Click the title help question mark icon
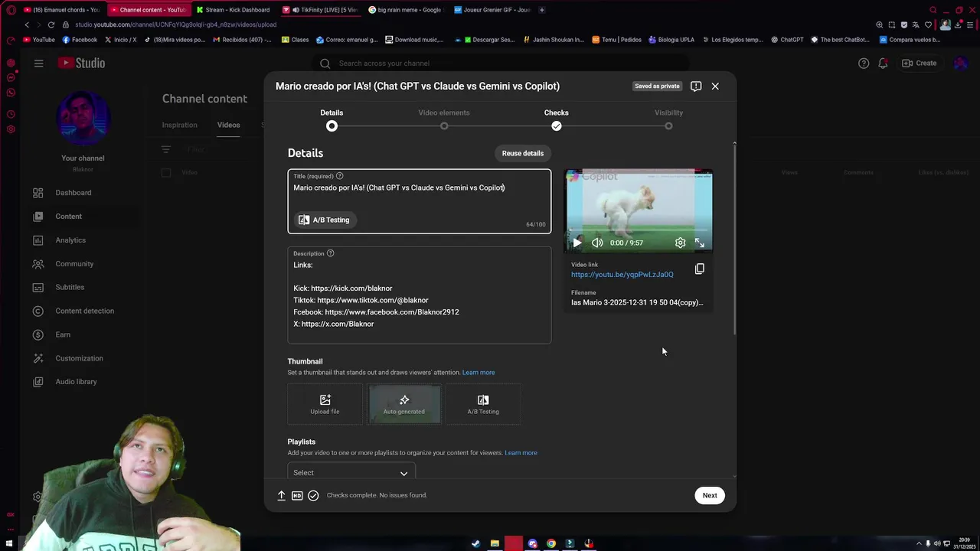The image size is (980, 551). pos(340,176)
